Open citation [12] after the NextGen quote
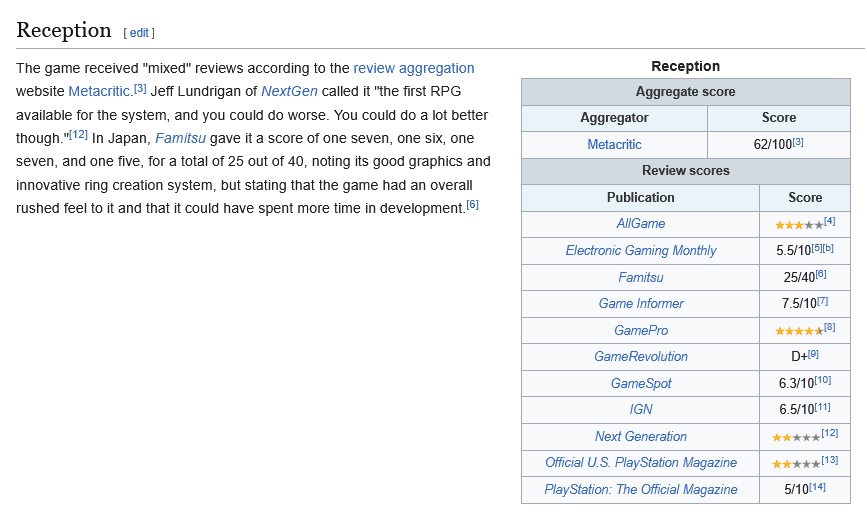867x519 pixels. tap(79, 134)
